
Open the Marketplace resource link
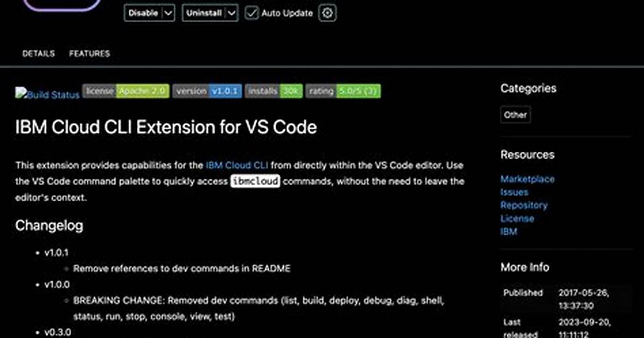(x=527, y=179)
